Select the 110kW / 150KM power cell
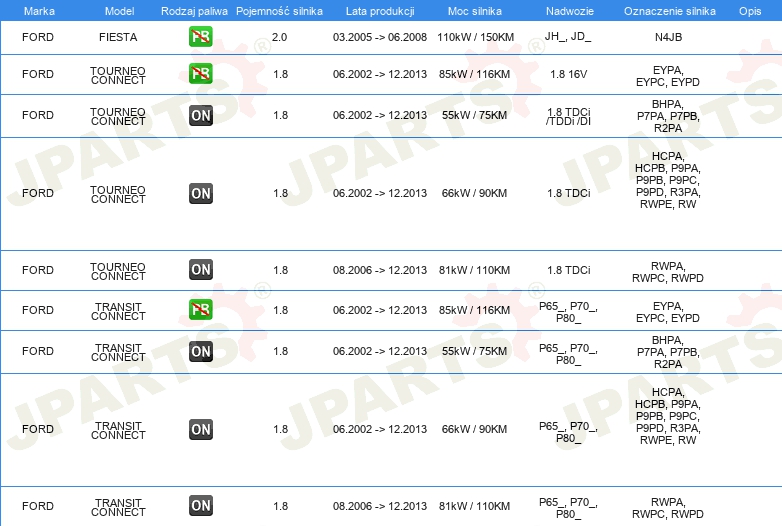Viewport: 782px width, 526px height. pyautogui.click(x=475, y=37)
